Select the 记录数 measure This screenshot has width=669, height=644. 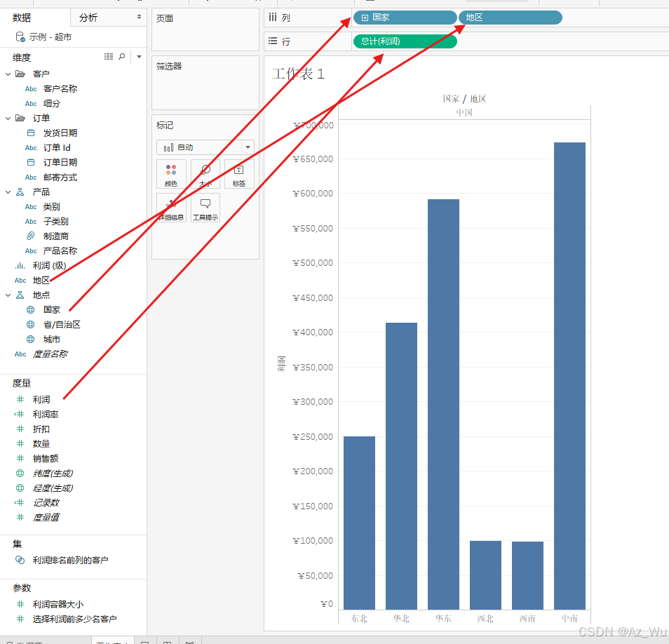point(46,503)
